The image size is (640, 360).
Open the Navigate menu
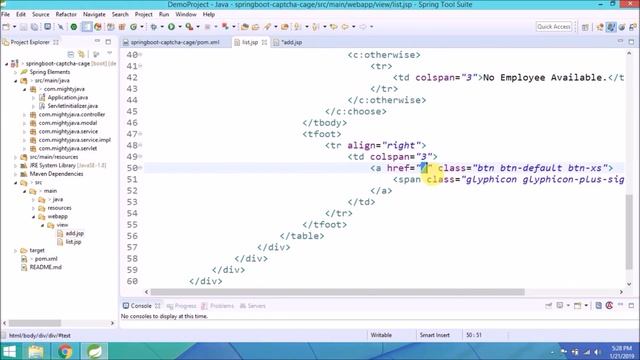coord(94,14)
